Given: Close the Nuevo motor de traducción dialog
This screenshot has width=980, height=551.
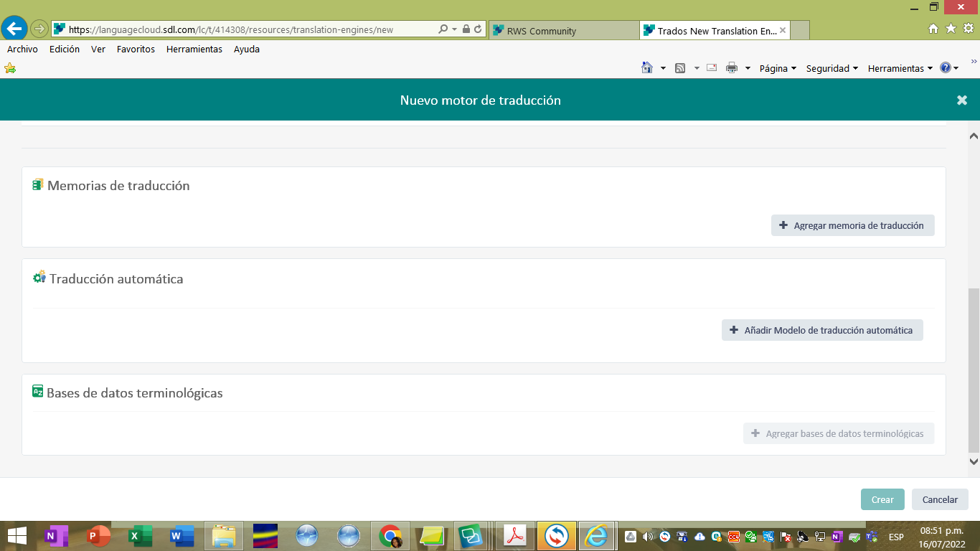Looking at the screenshot, I should coord(962,100).
